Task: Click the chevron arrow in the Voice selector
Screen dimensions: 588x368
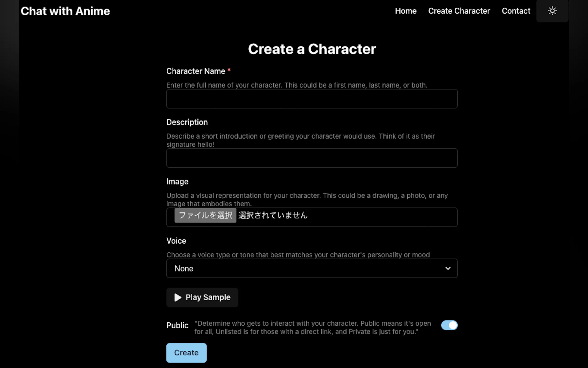Action: click(x=447, y=268)
